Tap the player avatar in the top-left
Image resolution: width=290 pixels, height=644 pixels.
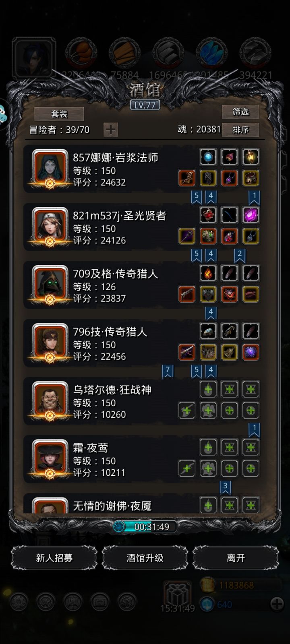tap(33, 58)
